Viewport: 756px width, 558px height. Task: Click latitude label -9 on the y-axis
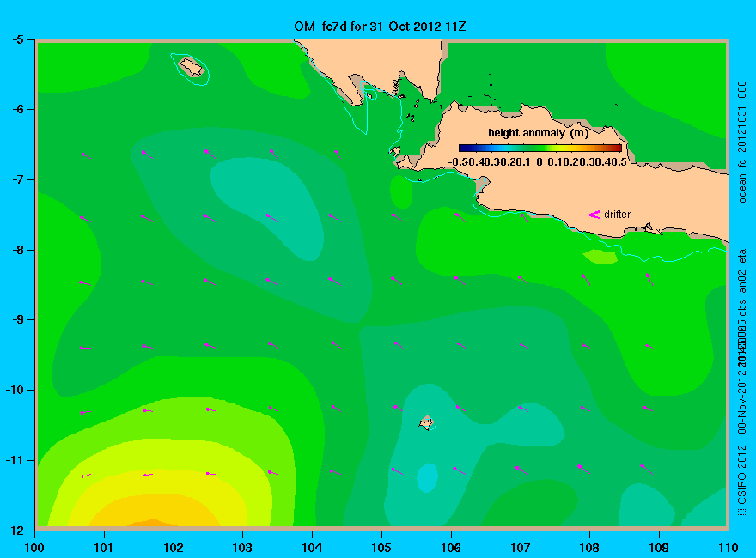coord(17,319)
